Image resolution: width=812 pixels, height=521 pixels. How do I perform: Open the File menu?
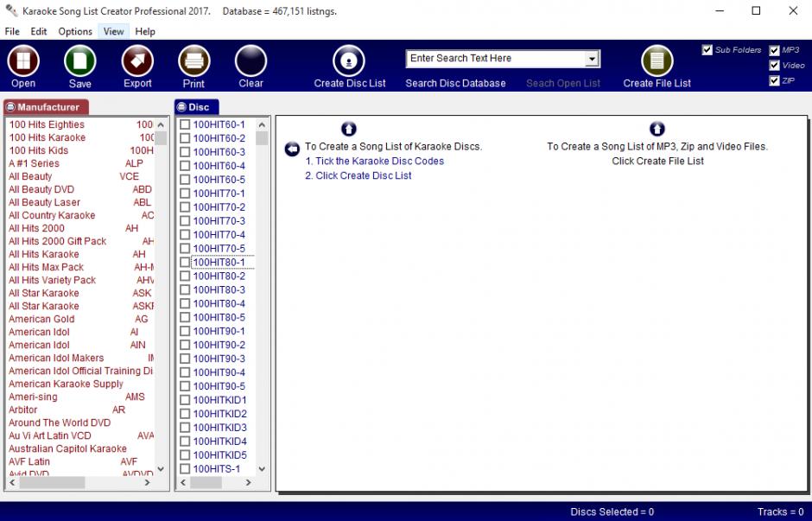[x=12, y=31]
